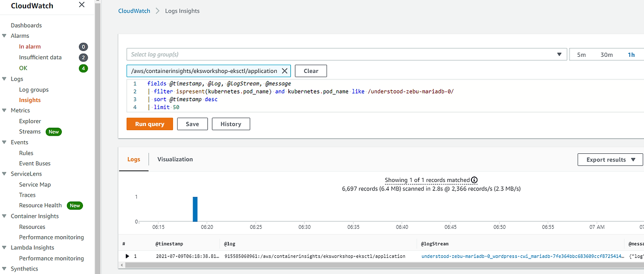Open query History

click(x=231, y=124)
